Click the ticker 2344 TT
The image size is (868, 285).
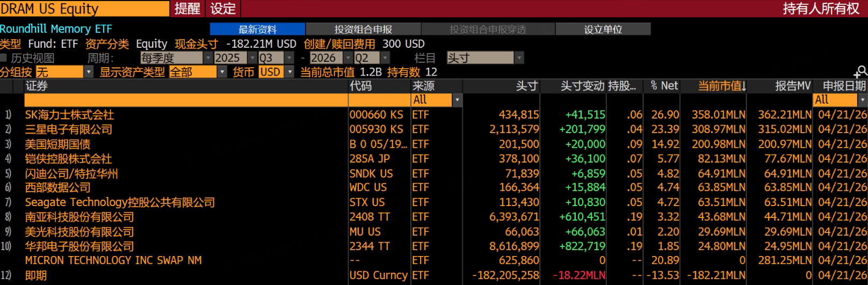coord(370,246)
